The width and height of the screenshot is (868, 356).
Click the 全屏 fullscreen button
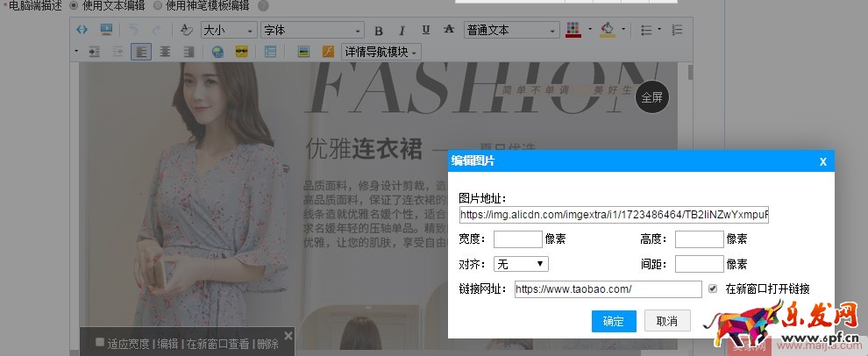click(651, 97)
